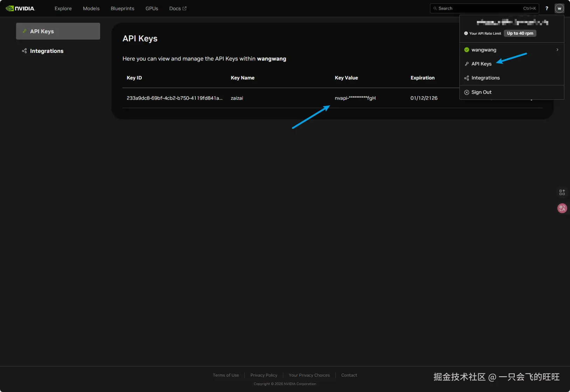This screenshot has width=570, height=392.
Task: Open the help question mark icon
Action: coord(547,8)
